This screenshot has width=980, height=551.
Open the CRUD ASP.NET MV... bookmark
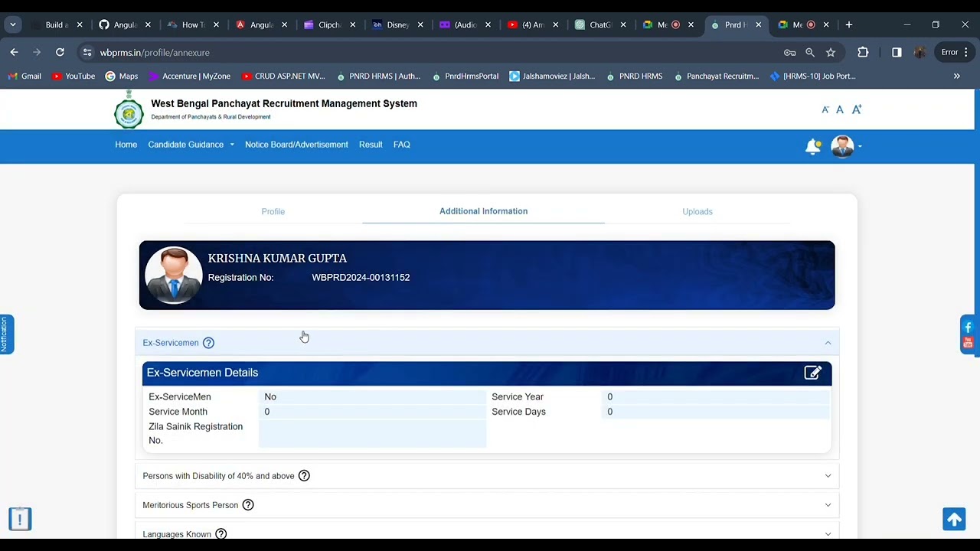click(283, 76)
